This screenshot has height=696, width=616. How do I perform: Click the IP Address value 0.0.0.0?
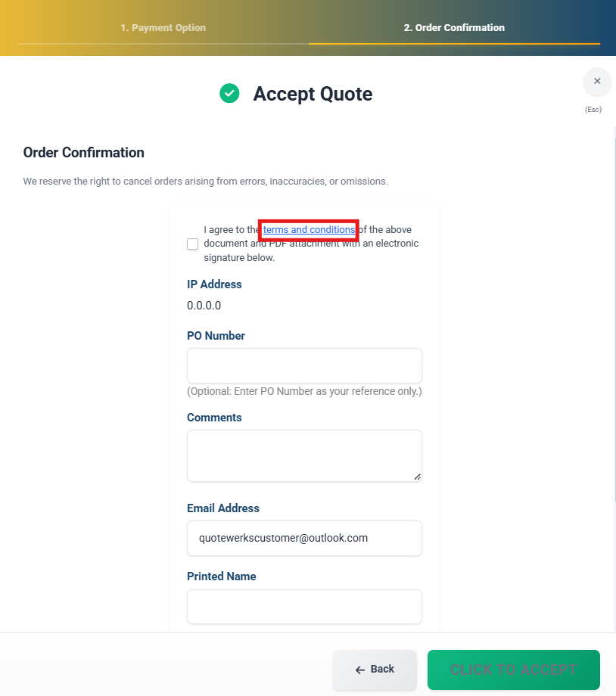click(x=204, y=306)
